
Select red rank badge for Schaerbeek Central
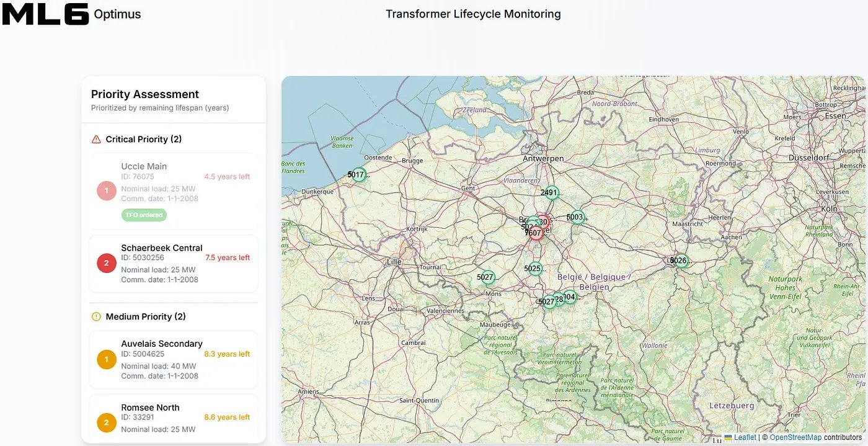pos(106,263)
